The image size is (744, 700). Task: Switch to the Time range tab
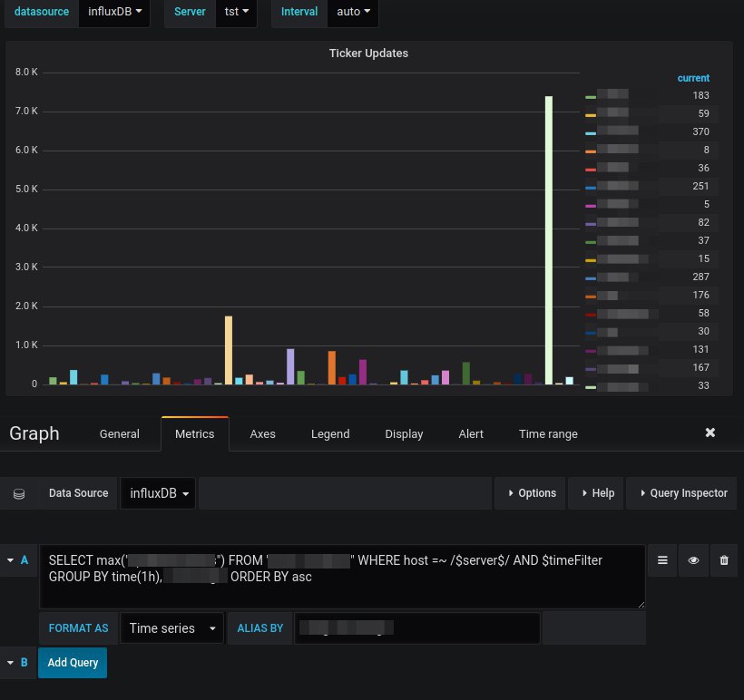pyautogui.click(x=548, y=434)
